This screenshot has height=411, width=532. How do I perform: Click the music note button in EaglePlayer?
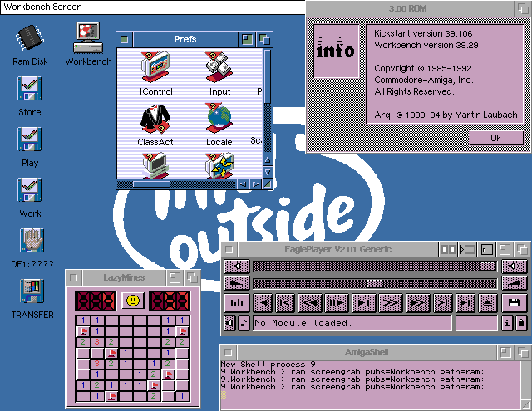coord(244,323)
